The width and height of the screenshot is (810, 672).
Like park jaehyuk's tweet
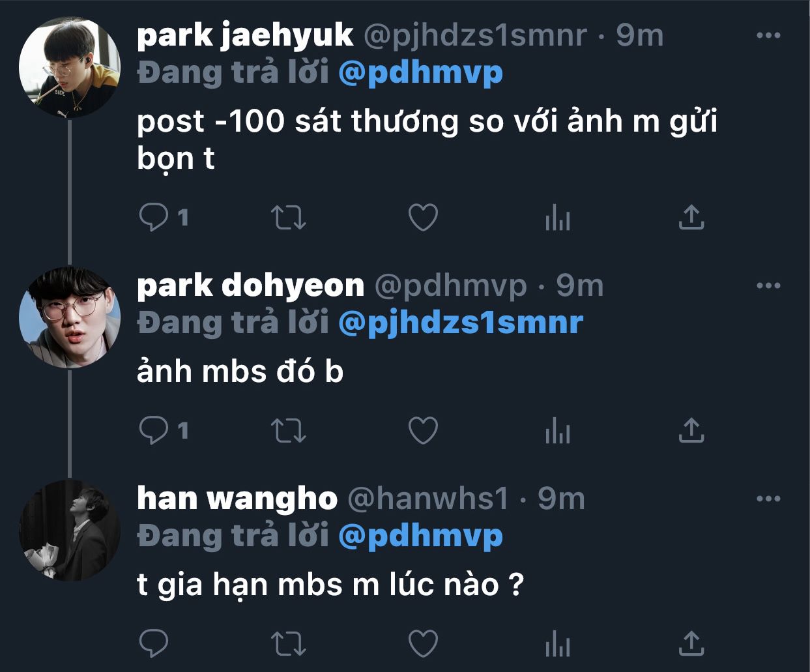(x=423, y=218)
